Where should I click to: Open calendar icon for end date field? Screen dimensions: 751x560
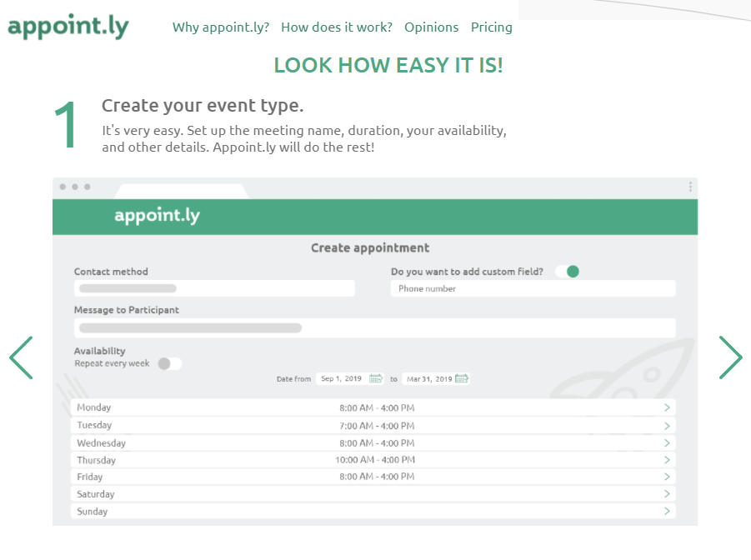pyautogui.click(x=461, y=378)
